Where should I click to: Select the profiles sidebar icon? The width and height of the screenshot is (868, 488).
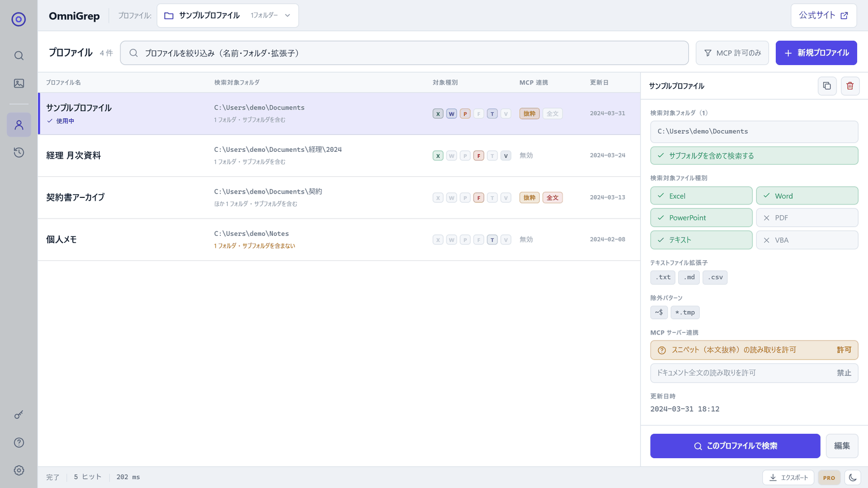(19, 125)
